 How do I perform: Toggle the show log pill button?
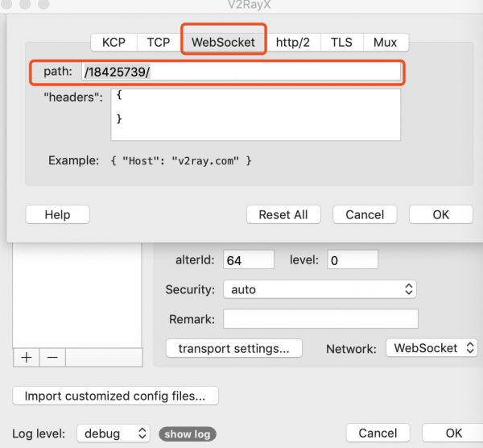188,434
